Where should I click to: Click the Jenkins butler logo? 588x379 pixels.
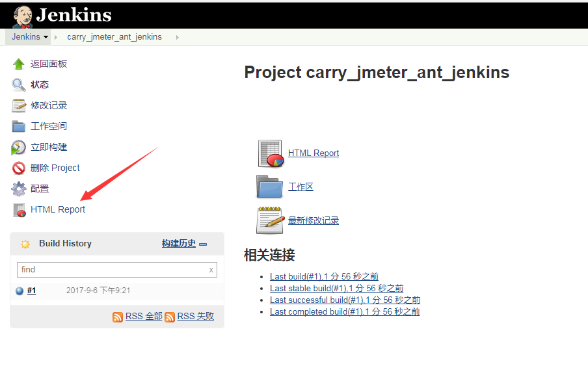(23, 17)
